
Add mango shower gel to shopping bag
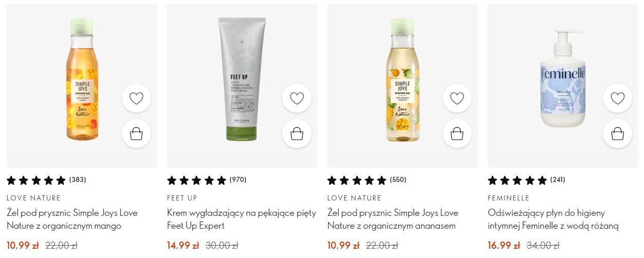pyautogui.click(x=136, y=134)
